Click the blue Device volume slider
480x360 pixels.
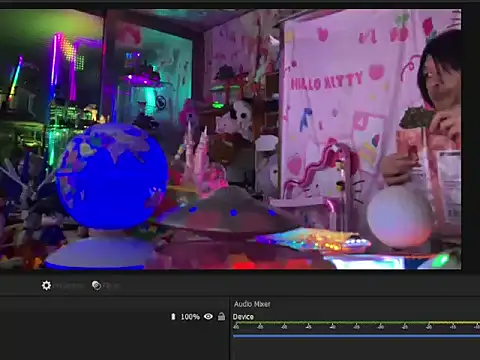(x=356, y=336)
